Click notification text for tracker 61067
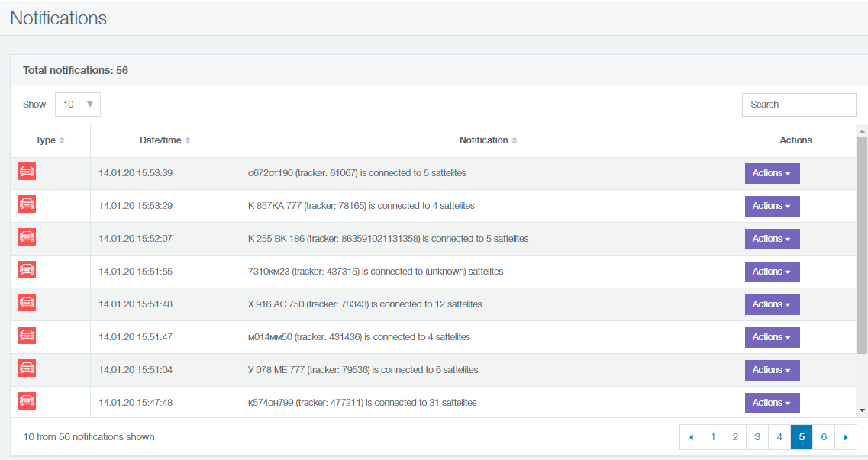Screen dimensions: 868x460 357,173
